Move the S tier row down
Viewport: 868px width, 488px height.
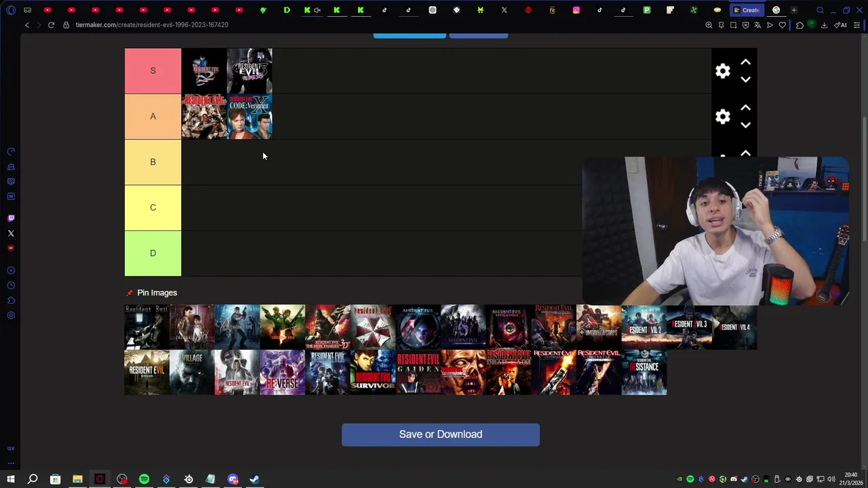[745, 79]
